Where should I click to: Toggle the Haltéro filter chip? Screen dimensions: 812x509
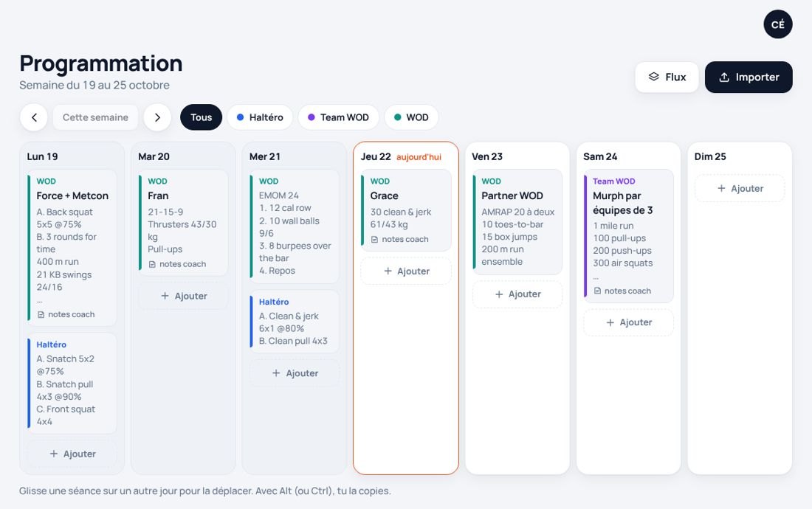point(260,117)
